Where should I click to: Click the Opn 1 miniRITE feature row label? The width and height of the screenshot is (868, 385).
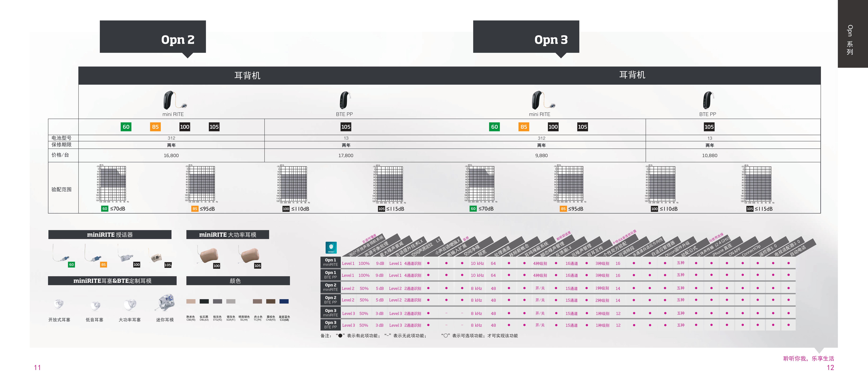tap(330, 262)
